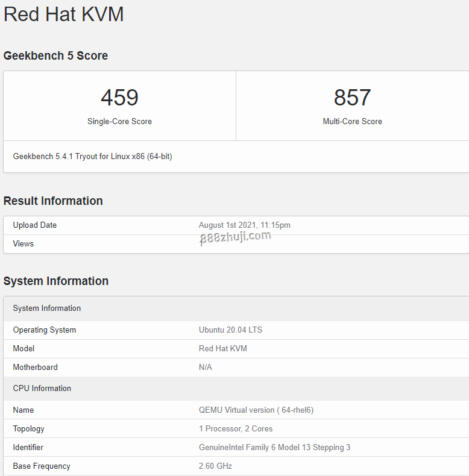The height and width of the screenshot is (476, 469).
Task: Click the 'Geekbench 5 Score' heading
Action: [55, 55]
